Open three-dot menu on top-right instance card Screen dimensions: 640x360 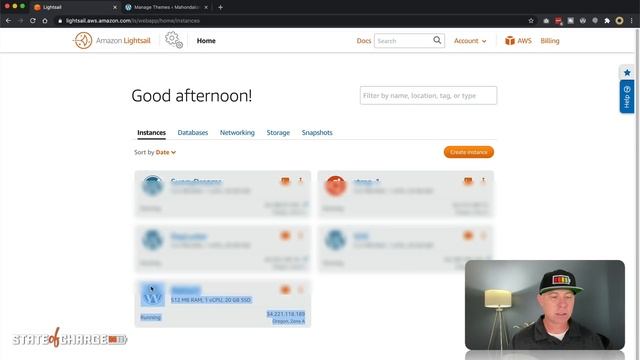pos(483,181)
